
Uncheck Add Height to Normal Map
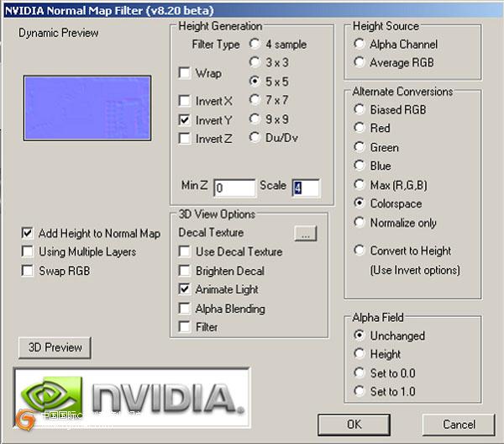tap(28, 233)
